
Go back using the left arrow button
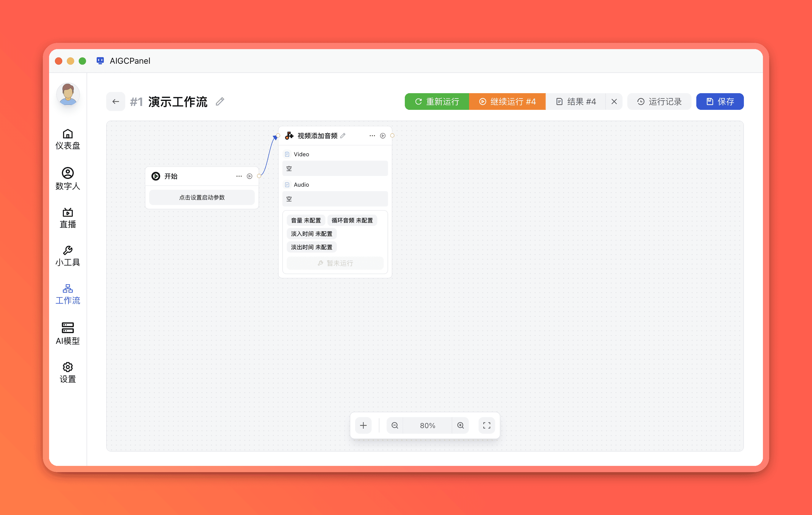[x=116, y=102]
